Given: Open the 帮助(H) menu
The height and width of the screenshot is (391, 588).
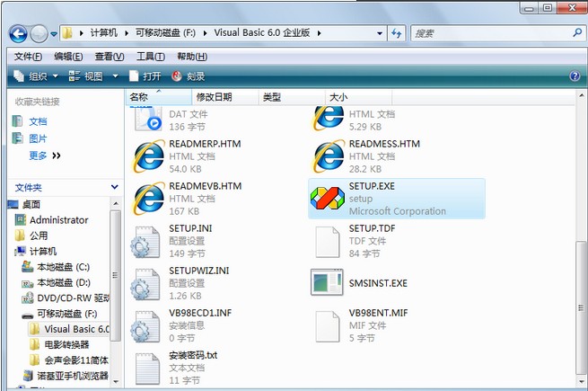Looking at the screenshot, I should tap(192, 57).
